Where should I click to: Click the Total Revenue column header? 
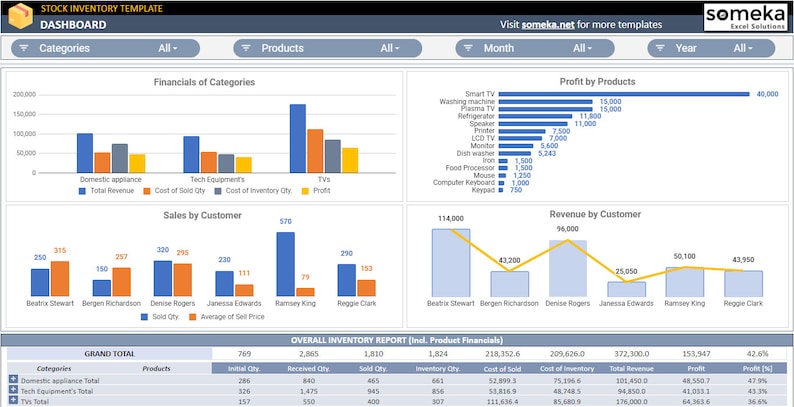(x=631, y=369)
